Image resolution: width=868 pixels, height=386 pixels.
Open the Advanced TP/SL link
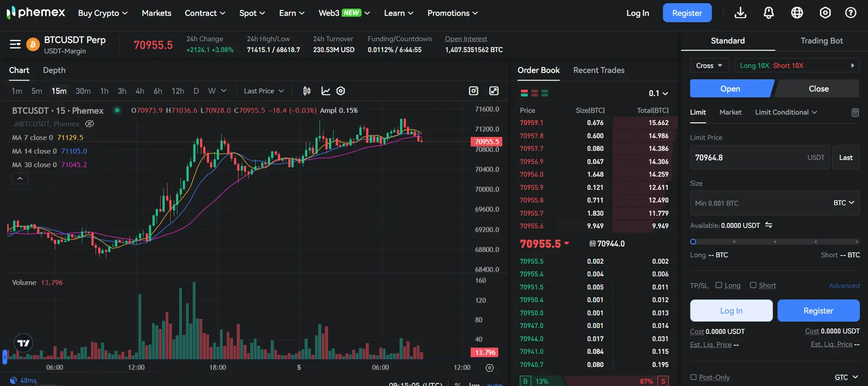click(844, 285)
